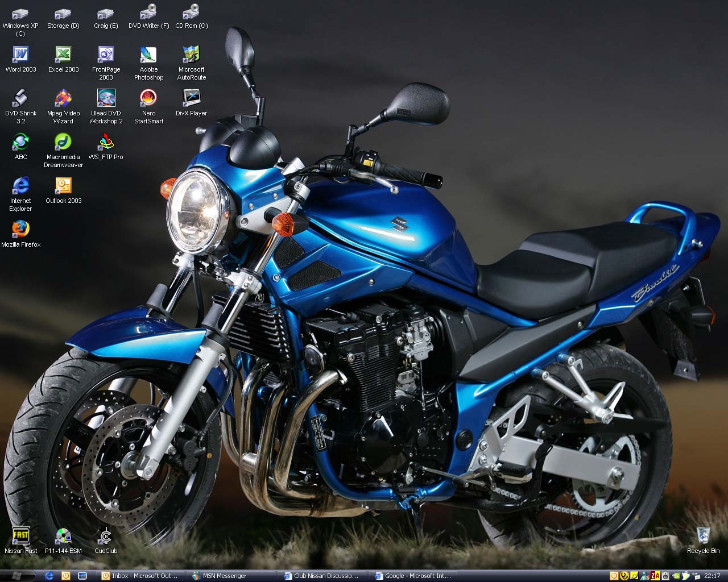Viewport: 728px width, 582px height.
Task: Open ZoneAlarm ZA tray icon
Action: coord(655,576)
